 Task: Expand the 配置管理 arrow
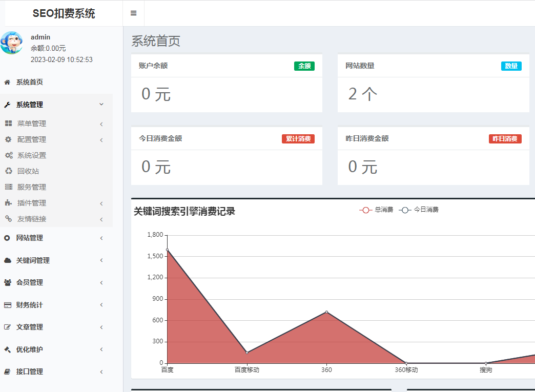click(x=101, y=140)
